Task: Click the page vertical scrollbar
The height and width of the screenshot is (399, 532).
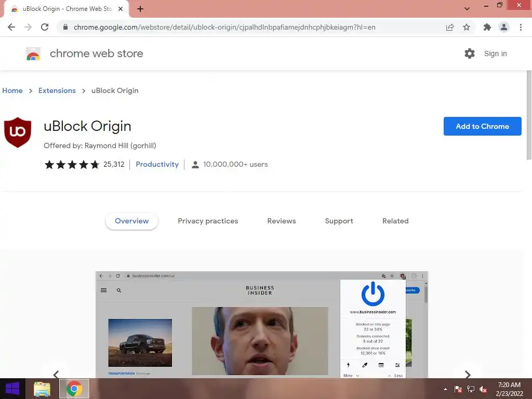Action: pyautogui.click(x=529, y=115)
